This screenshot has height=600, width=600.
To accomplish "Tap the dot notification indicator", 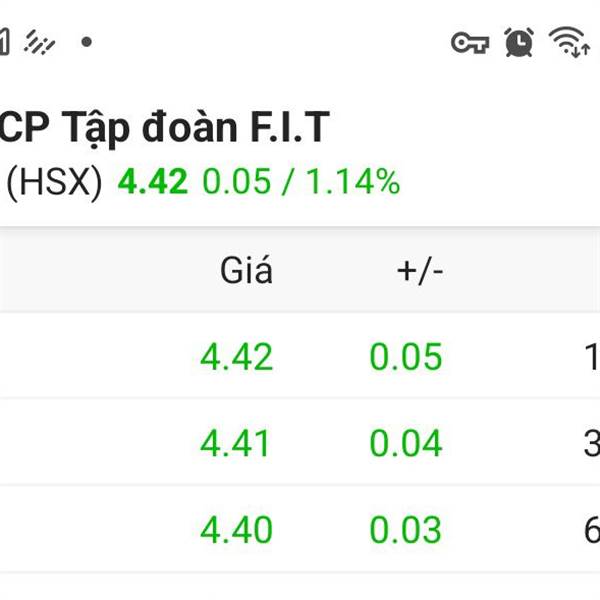I will (87, 42).
